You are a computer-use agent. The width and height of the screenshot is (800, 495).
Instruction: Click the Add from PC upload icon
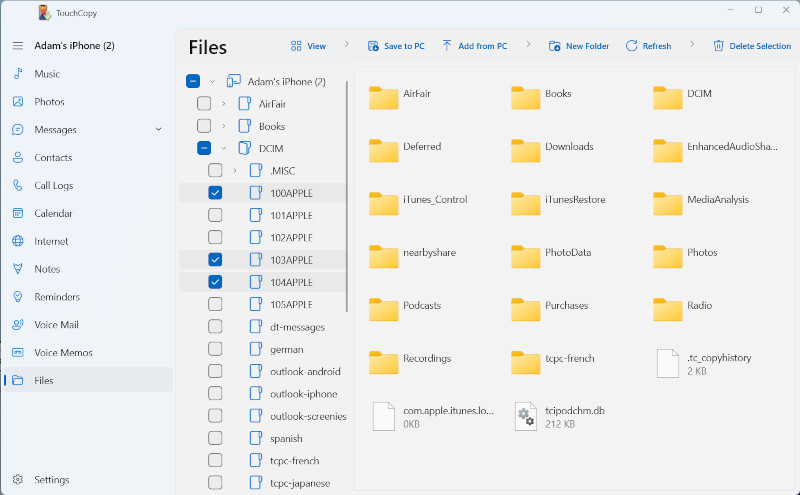[x=447, y=46]
